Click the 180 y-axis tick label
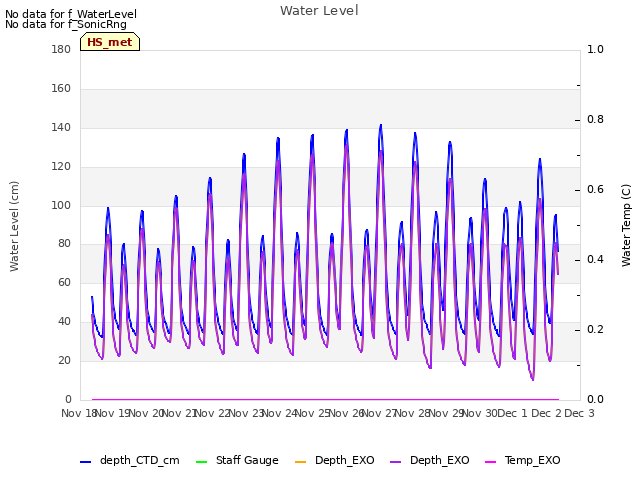This screenshot has height=480, width=640. tap(61, 49)
